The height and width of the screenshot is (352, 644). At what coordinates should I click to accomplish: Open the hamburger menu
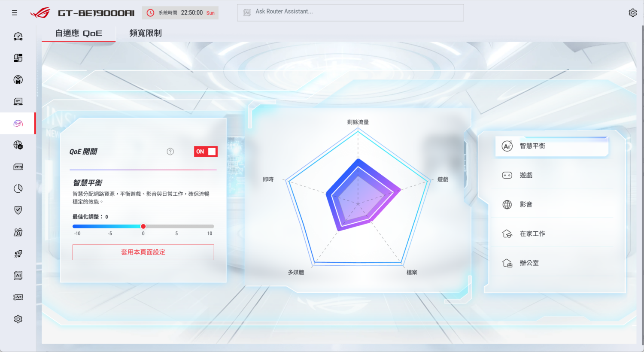point(15,13)
